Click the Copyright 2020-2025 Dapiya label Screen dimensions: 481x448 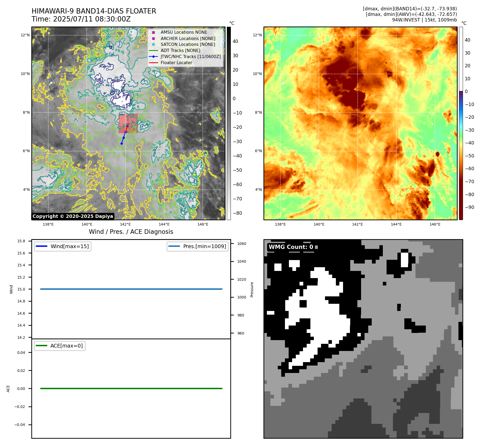73,216
